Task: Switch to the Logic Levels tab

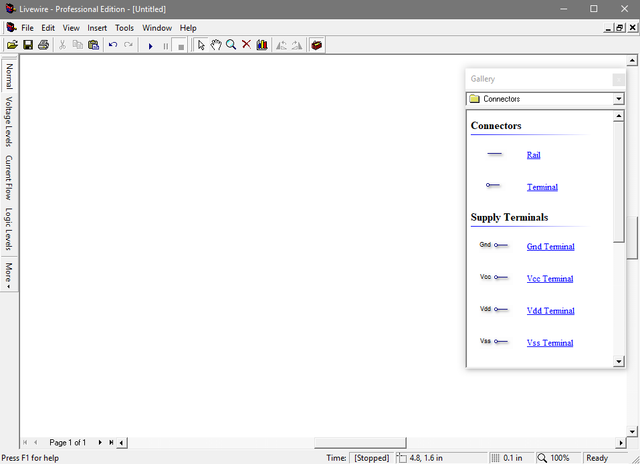Action: pos(9,229)
